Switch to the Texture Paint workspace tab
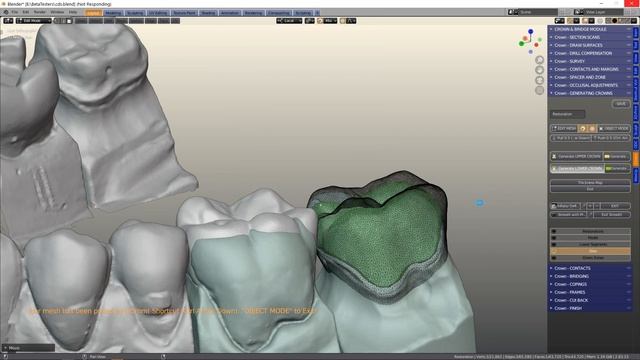Image resolution: width=640 pixels, height=360 pixels. pyautogui.click(x=184, y=13)
